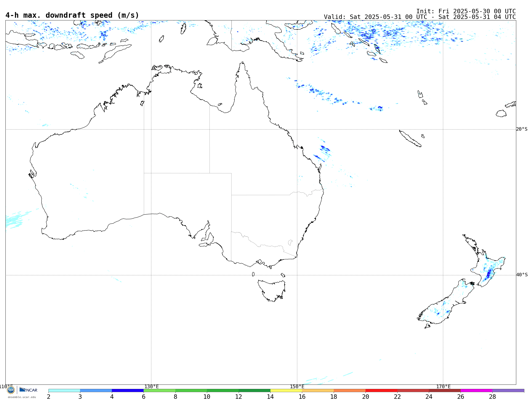Select the dark green 12-14 m/s color swatch
Image resolution: width=532 pixels, height=400 pixels.
pyautogui.click(x=254, y=391)
